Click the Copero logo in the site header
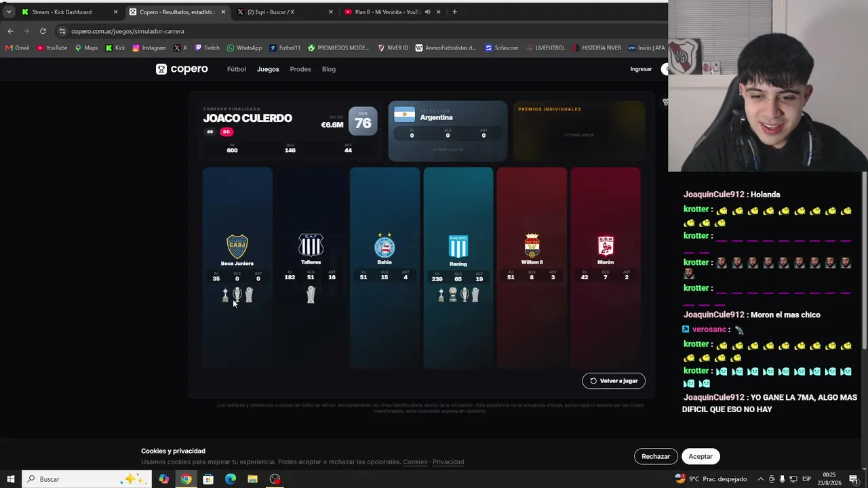This screenshot has width=868, height=488. (182, 69)
